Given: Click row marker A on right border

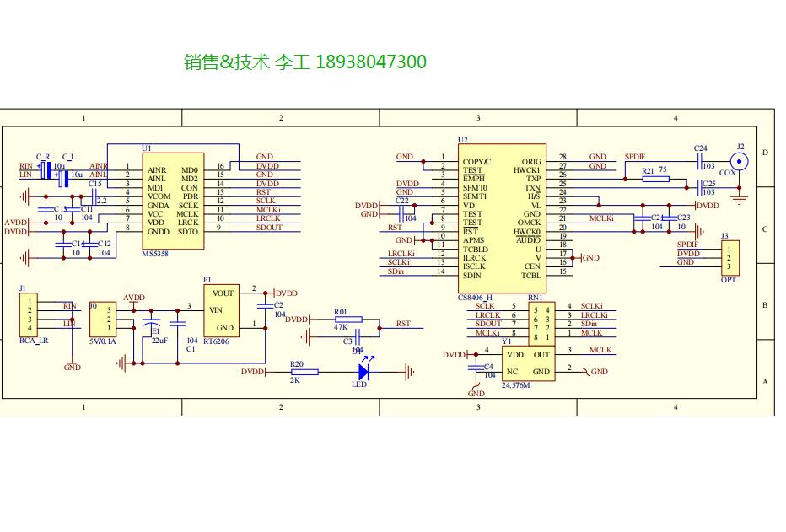Looking at the screenshot, I should tap(765, 382).
